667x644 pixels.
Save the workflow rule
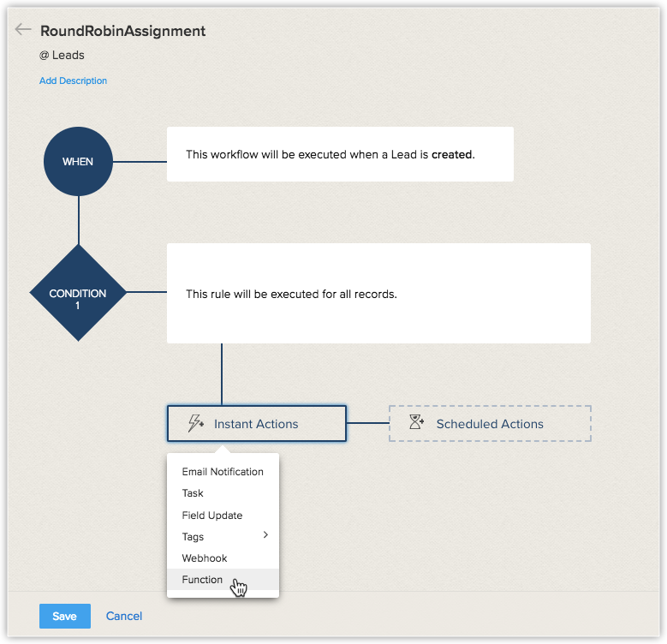coord(65,616)
